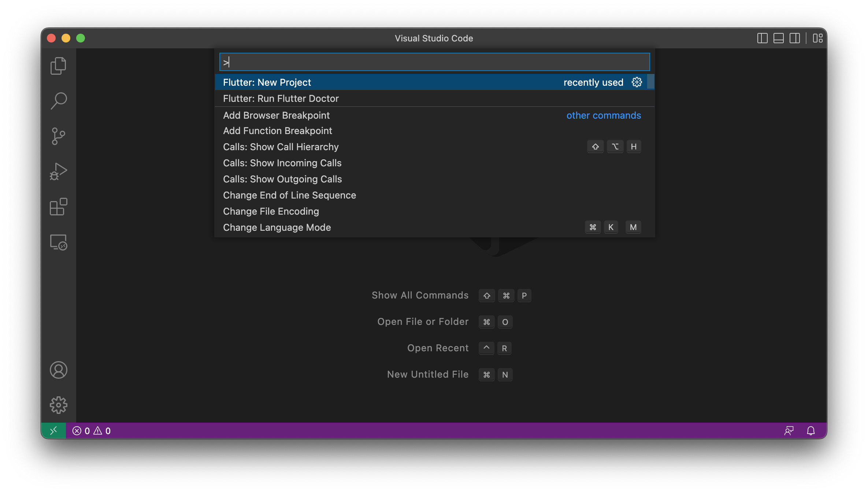Open the Source Control view
The height and width of the screenshot is (493, 868).
pos(58,136)
